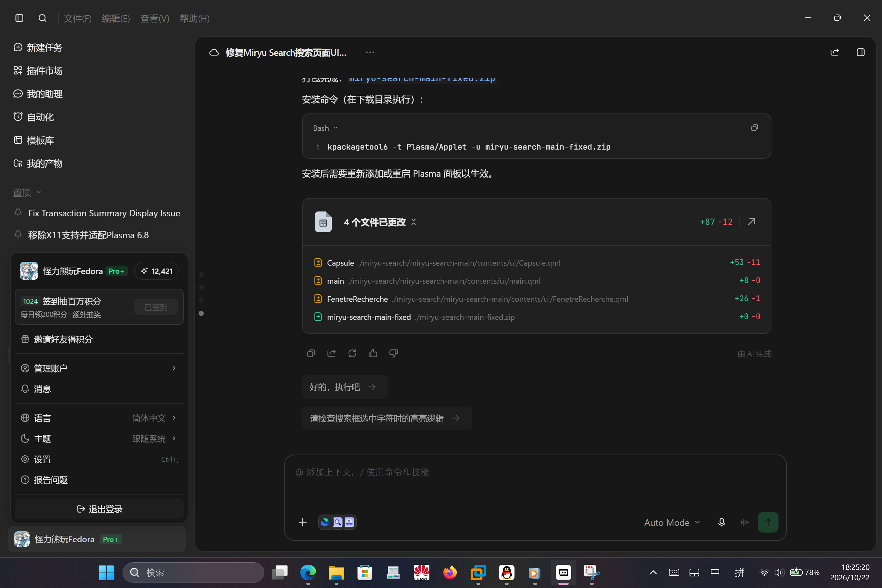Open the skills plugin icons group

pyautogui.click(x=337, y=522)
